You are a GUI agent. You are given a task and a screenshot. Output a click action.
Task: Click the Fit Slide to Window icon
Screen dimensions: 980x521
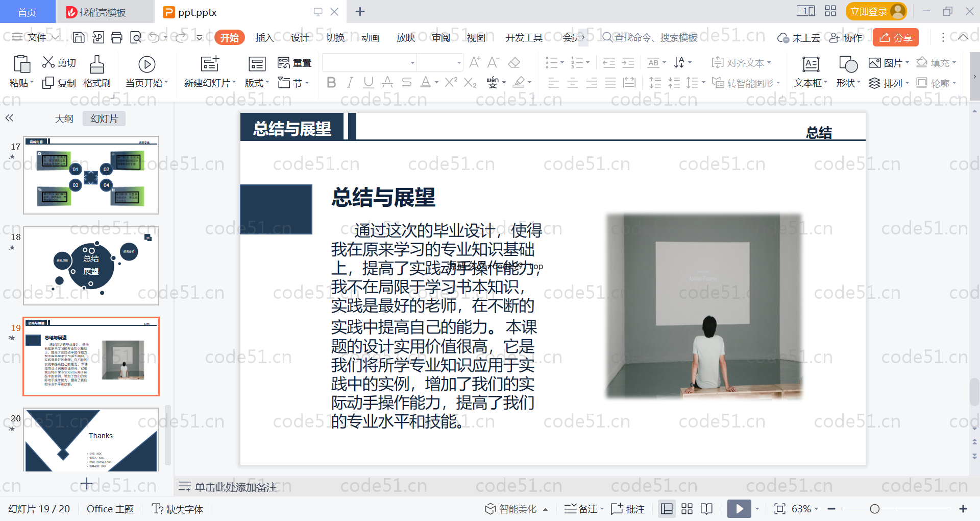779,509
